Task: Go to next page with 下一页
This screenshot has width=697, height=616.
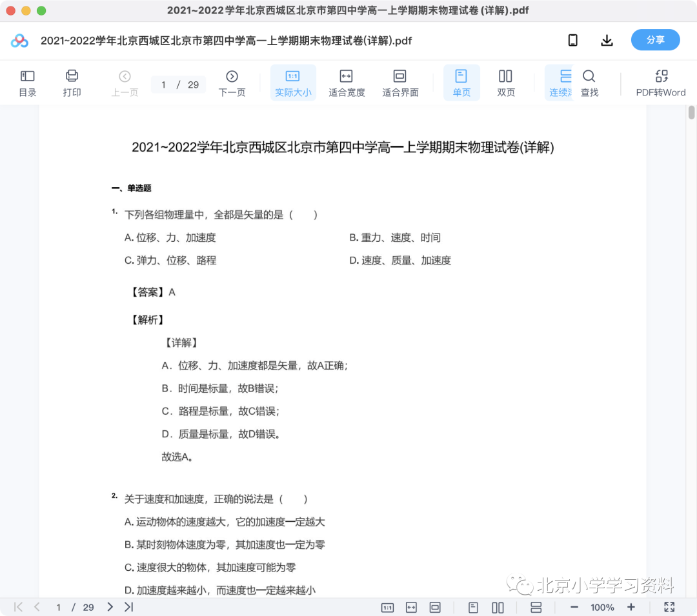Action: [x=232, y=83]
